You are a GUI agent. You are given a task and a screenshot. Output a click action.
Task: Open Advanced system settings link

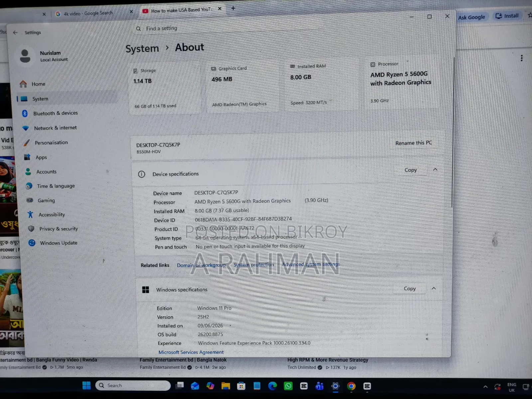point(311,264)
